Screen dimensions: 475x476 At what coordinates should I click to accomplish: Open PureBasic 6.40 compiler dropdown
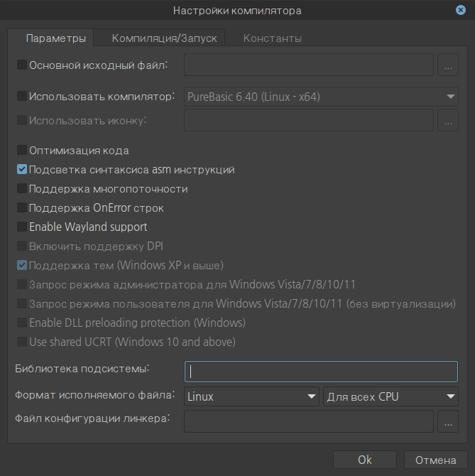coord(321,97)
